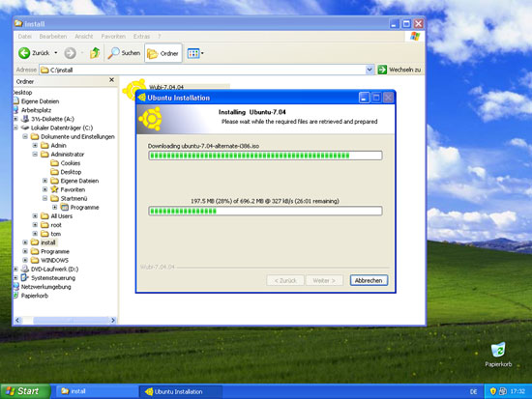This screenshot has height=399, width=532.
Task: Click the Abbrechen button
Action: coord(369,280)
